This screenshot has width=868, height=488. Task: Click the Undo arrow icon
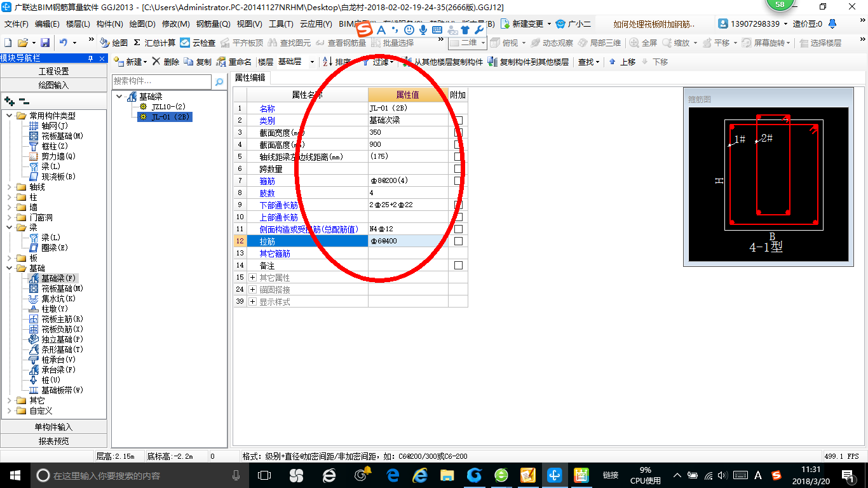coord(64,43)
